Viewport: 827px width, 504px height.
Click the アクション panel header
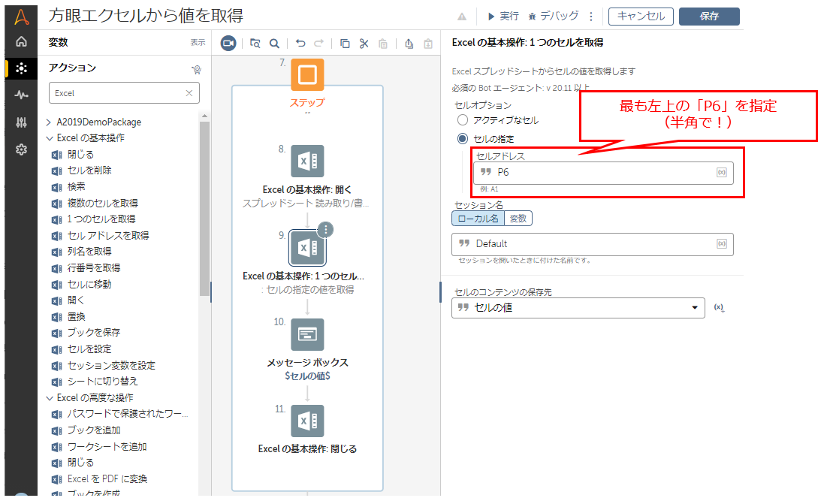[72, 68]
